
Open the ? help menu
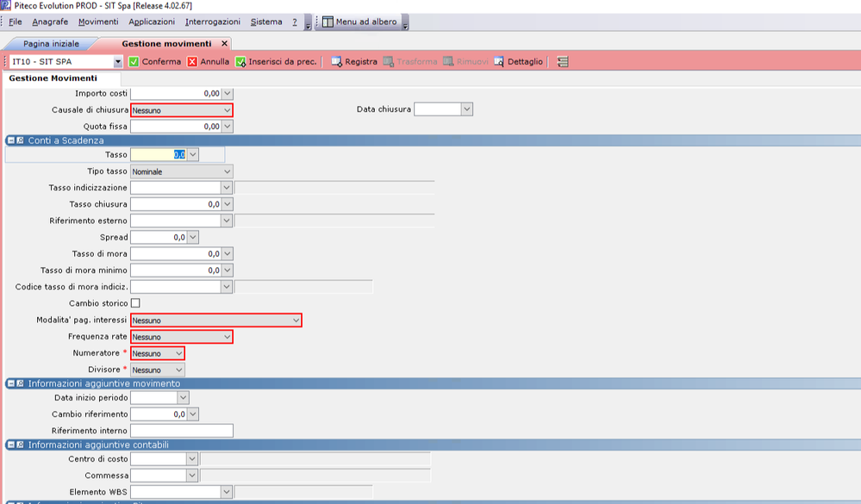coord(295,22)
